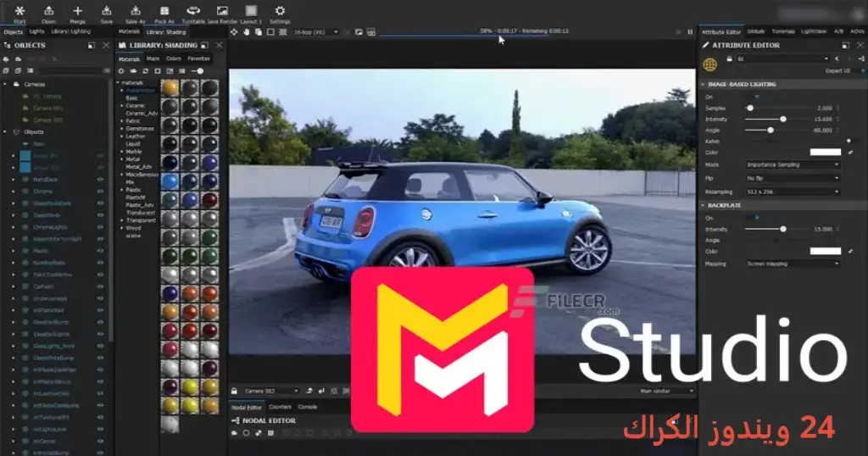This screenshot has height=456, width=868.
Task: Open the Mapping Screen mapping dropdown
Action: [x=793, y=264]
